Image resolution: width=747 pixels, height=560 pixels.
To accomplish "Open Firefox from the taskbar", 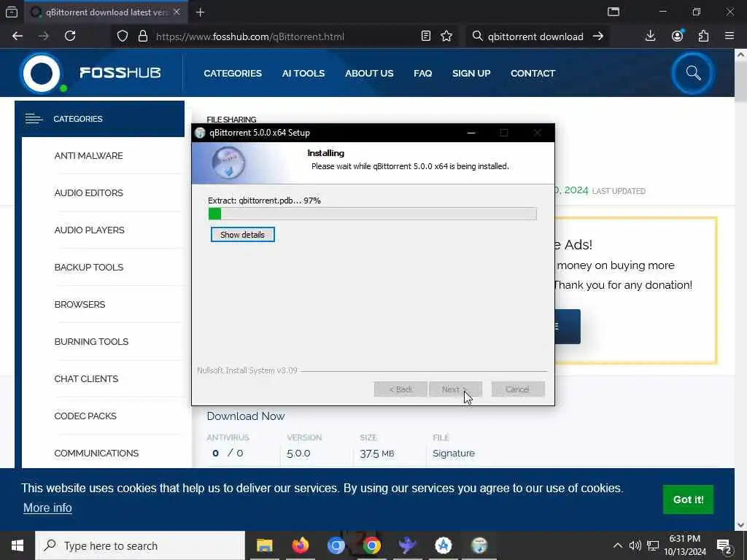I will point(300,545).
